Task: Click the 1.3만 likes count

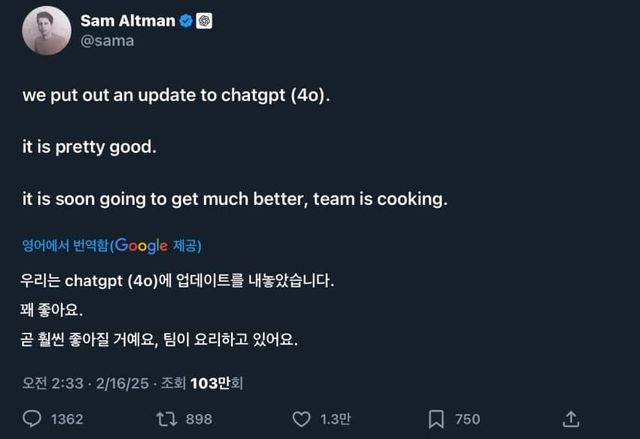Action: pos(334,419)
